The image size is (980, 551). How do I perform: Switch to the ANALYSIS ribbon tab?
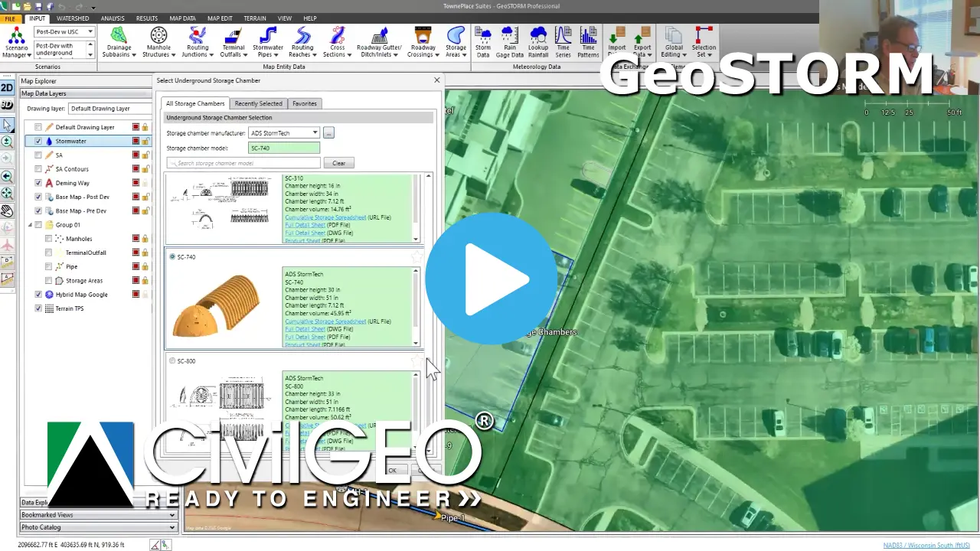click(x=113, y=18)
